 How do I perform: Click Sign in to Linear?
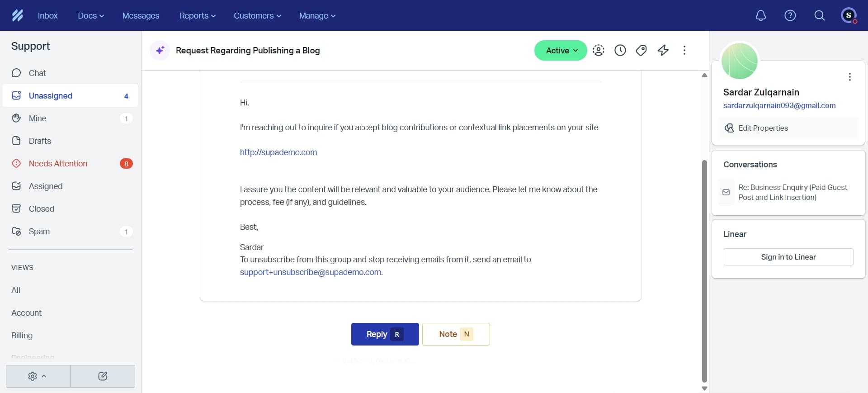788,257
